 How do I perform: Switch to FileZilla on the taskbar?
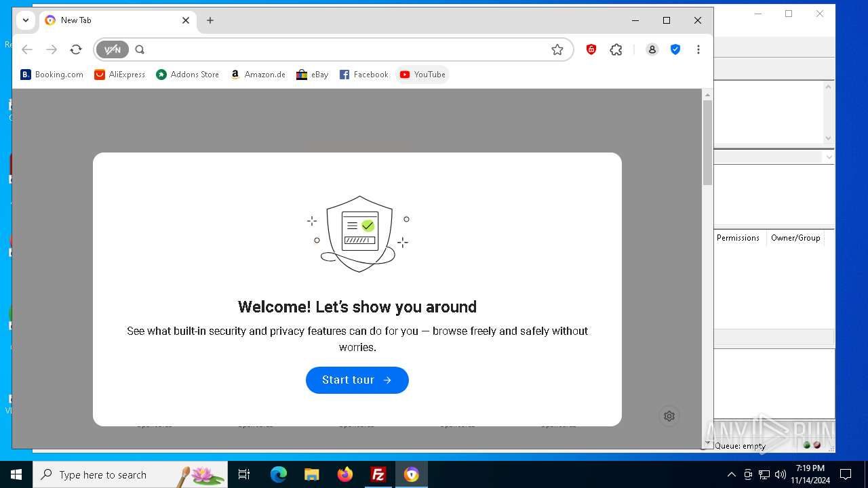[378, 474]
